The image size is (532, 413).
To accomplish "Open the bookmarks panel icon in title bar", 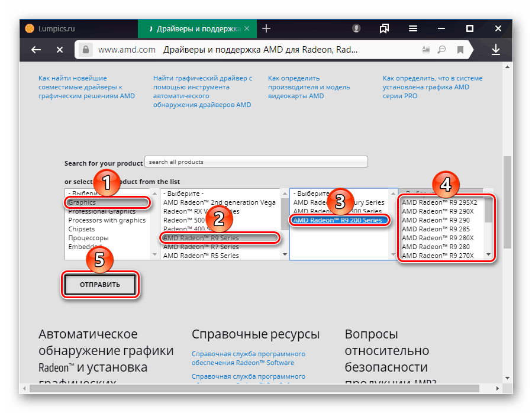I will pyautogui.click(x=384, y=28).
